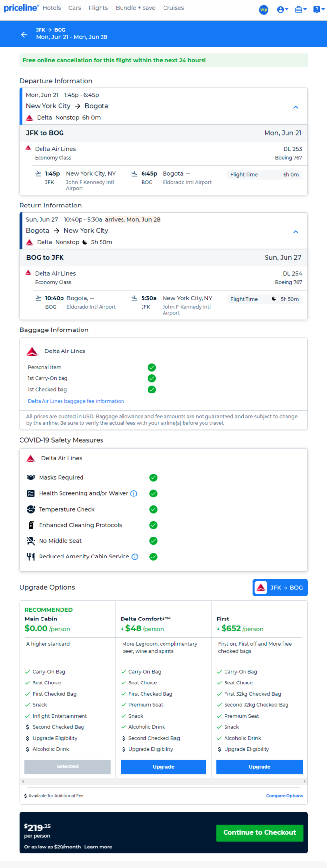327x868 pixels.
Task: Open Delta Air Lines baggage fee information link
Action: tap(76, 401)
